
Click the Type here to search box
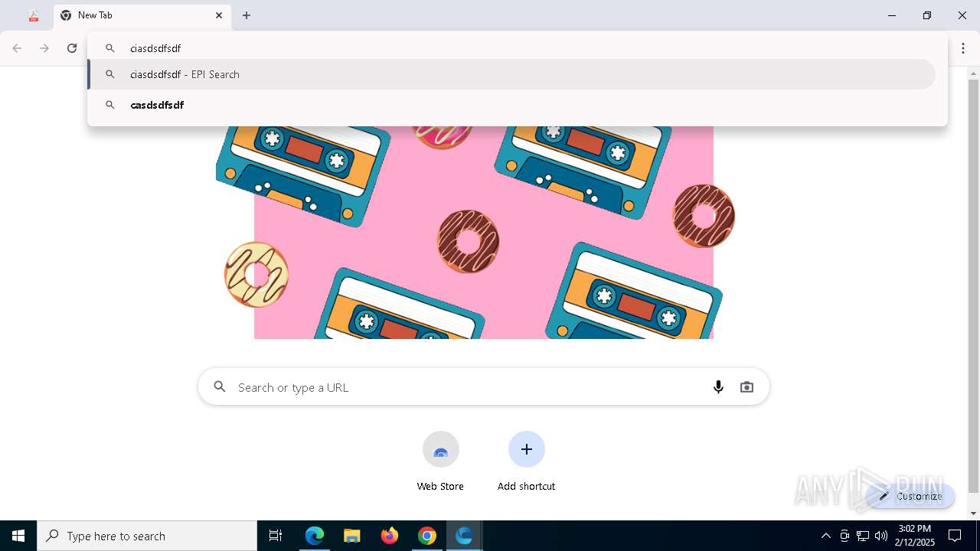(x=147, y=536)
